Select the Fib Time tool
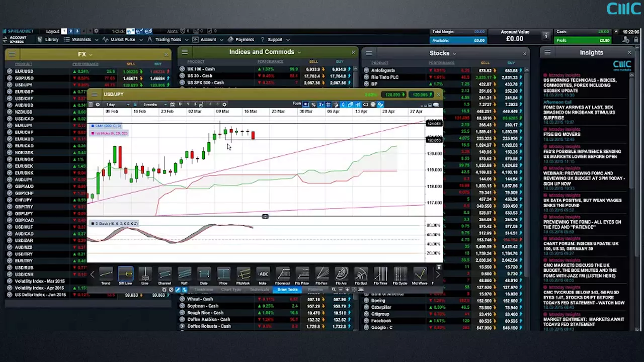 click(380, 276)
